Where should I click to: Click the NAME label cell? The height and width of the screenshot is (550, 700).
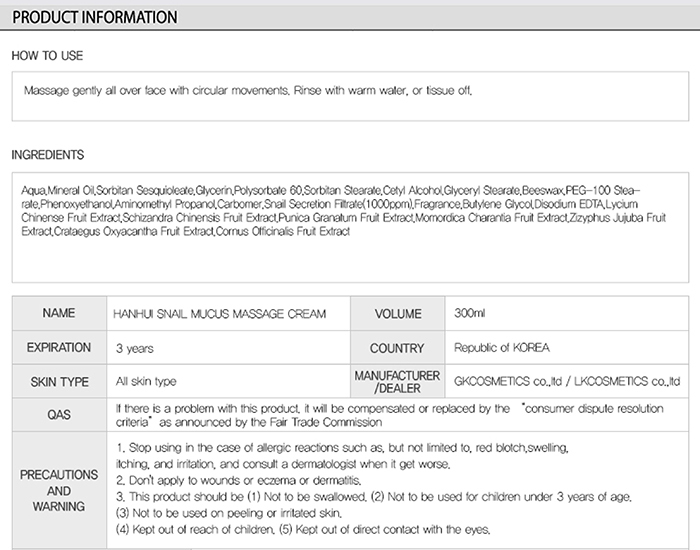click(x=59, y=314)
